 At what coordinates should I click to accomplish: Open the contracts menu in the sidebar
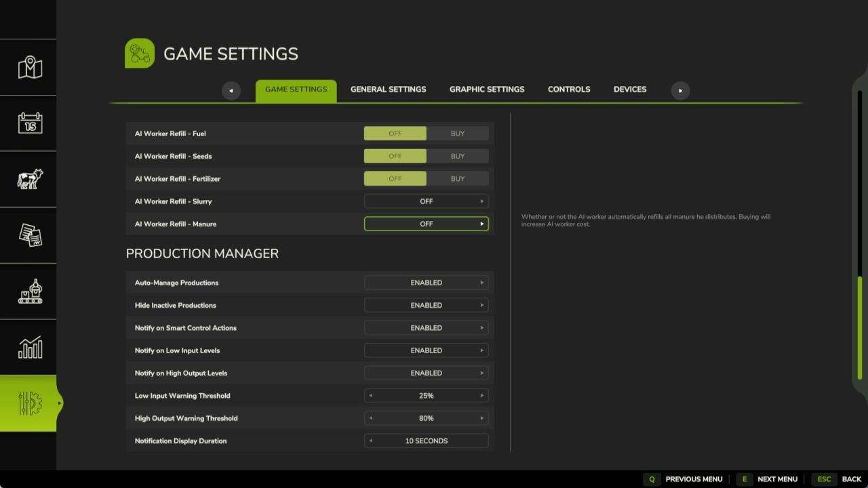pyautogui.click(x=28, y=235)
